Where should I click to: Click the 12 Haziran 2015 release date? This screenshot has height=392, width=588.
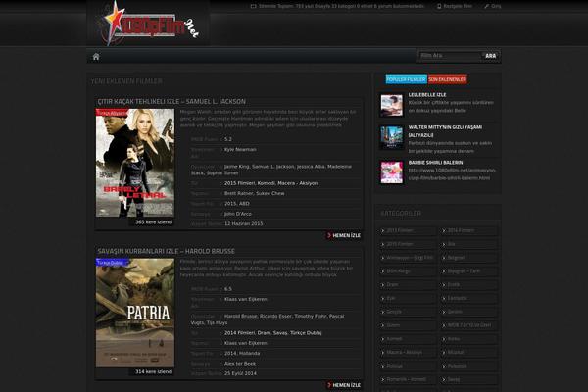coord(243,224)
